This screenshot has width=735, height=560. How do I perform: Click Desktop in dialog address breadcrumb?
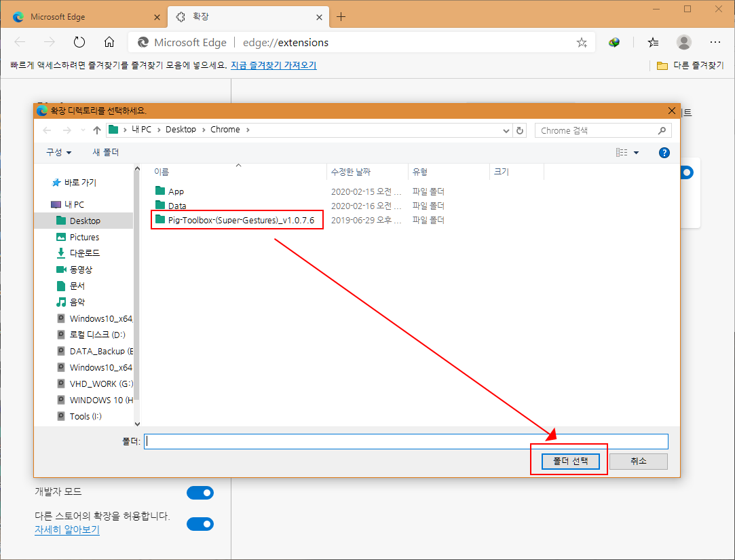(x=181, y=130)
